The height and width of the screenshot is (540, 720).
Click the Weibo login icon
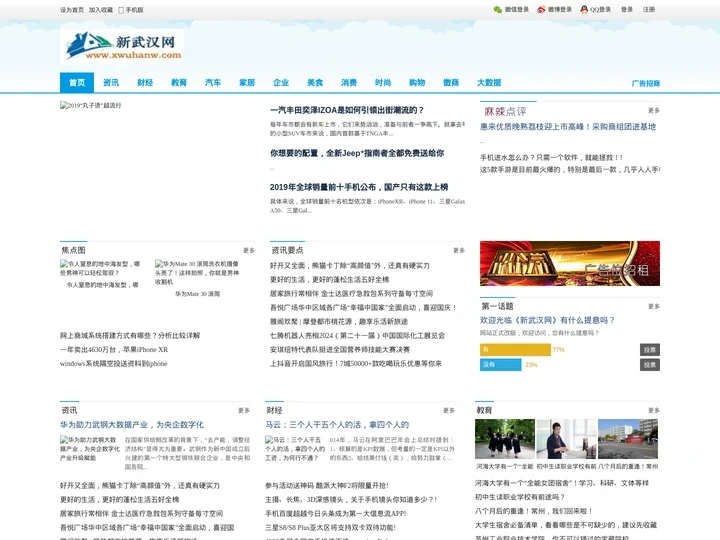[x=541, y=10]
